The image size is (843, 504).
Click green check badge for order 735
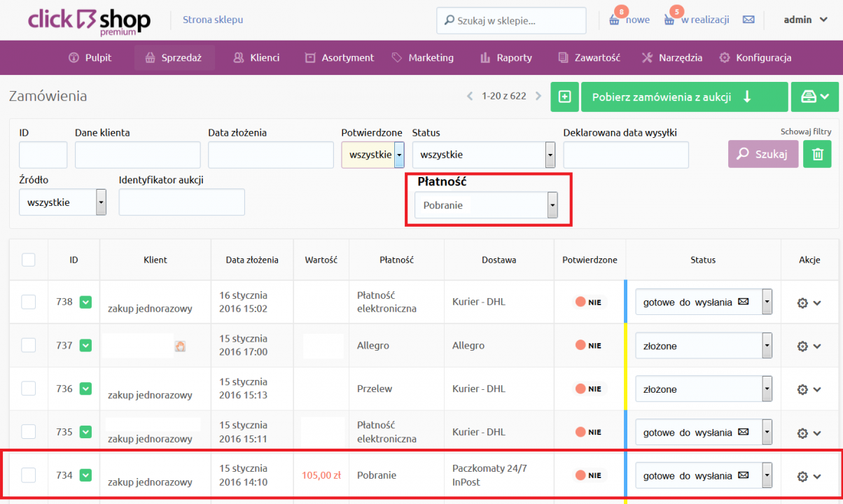pyautogui.click(x=85, y=432)
